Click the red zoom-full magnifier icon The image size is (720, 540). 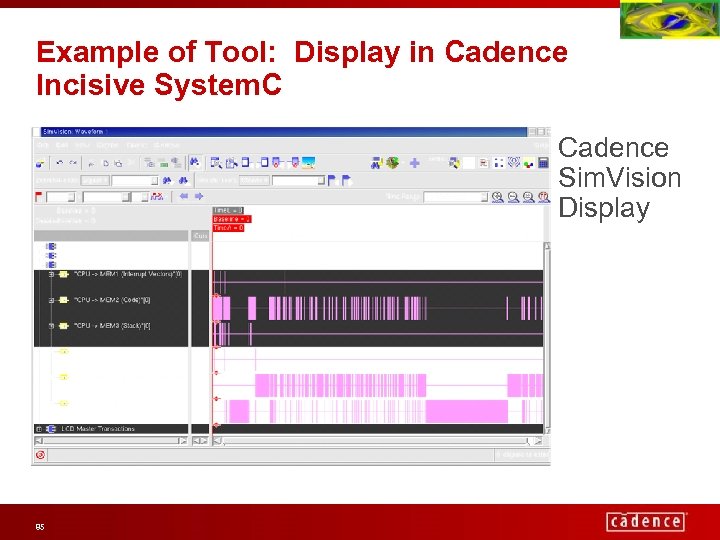pyautogui.click(x=544, y=197)
